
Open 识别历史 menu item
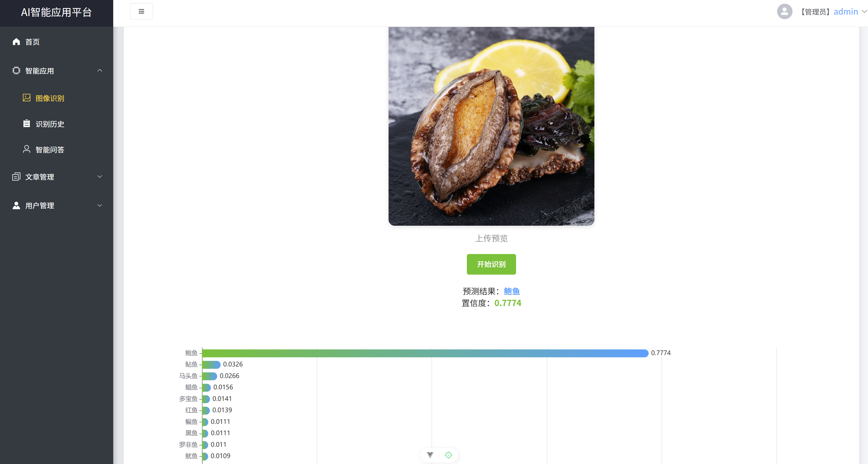(x=50, y=124)
